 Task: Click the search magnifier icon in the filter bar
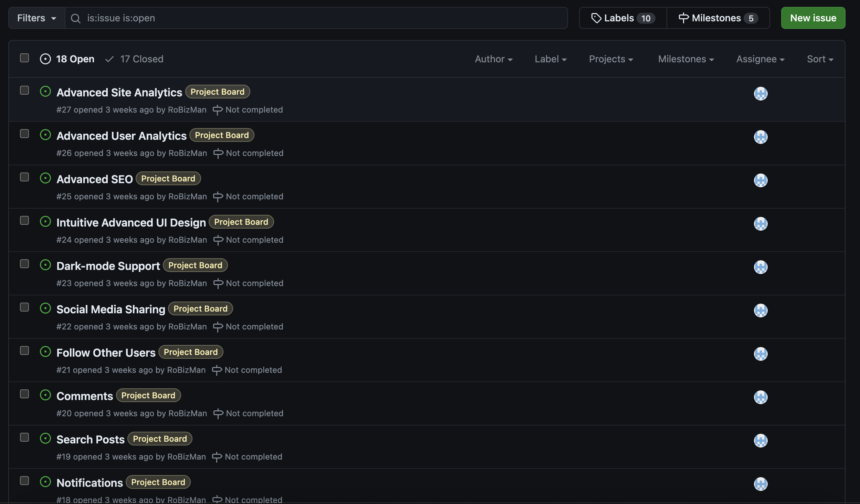tap(76, 18)
